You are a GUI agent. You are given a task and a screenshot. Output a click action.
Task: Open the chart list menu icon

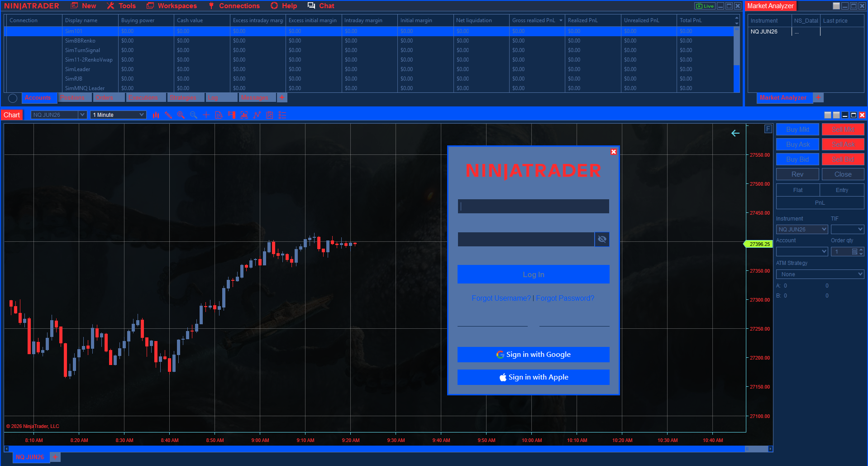(x=282, y=115)
